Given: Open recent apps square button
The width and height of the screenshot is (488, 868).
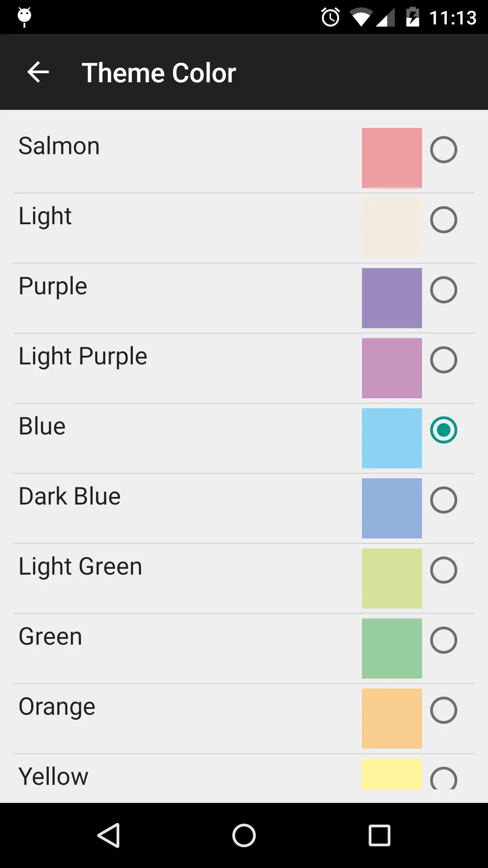Looking at the screenshot, I should click(380, 835).
